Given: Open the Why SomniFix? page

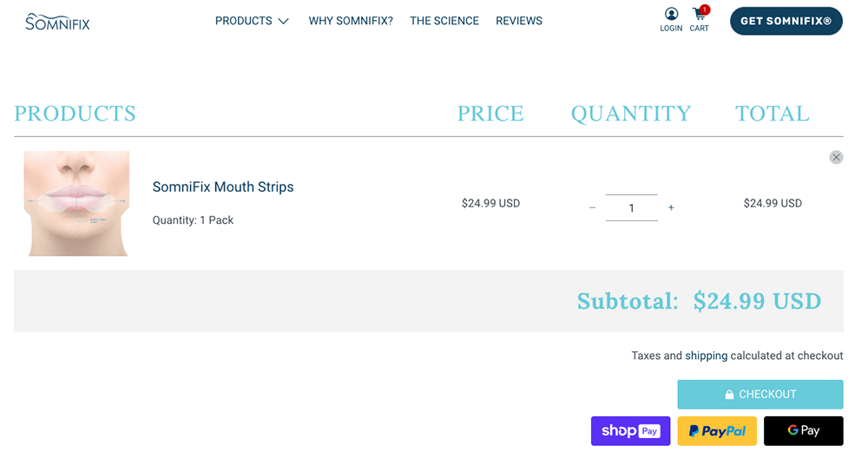Looking at the screenshot, I should (x=351, y=21).
